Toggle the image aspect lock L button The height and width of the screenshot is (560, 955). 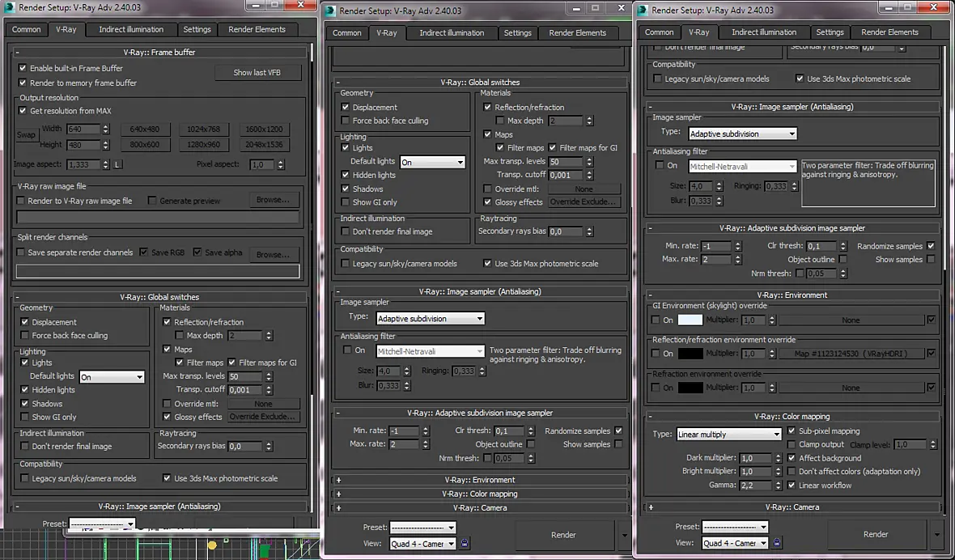117,164
